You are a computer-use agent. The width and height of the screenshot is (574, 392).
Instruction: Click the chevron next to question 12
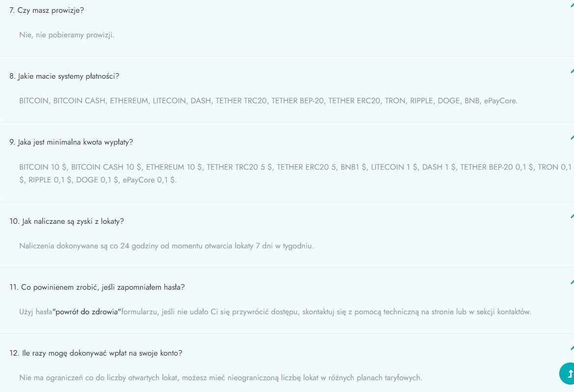click(x=572, y=348)
